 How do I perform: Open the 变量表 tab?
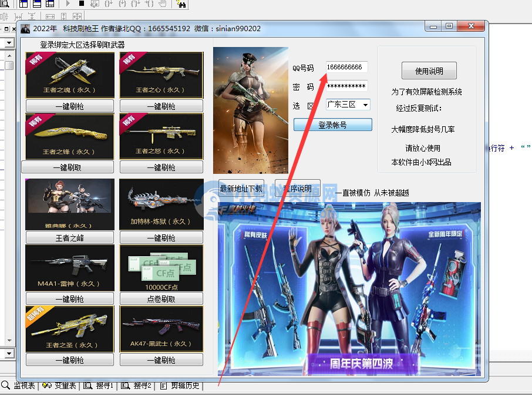coord(60,386)
